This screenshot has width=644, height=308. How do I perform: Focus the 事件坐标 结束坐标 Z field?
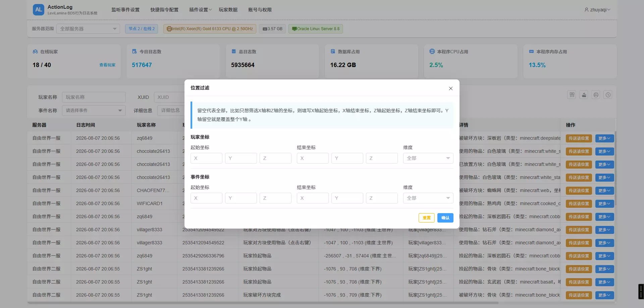pyautogui.click(x=382, y=198)
